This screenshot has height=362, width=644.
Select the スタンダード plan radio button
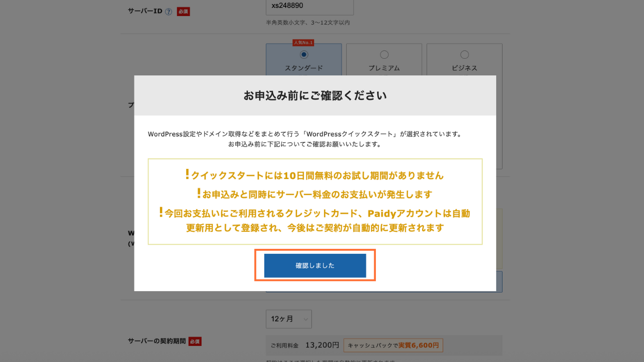tap(304, 55)
